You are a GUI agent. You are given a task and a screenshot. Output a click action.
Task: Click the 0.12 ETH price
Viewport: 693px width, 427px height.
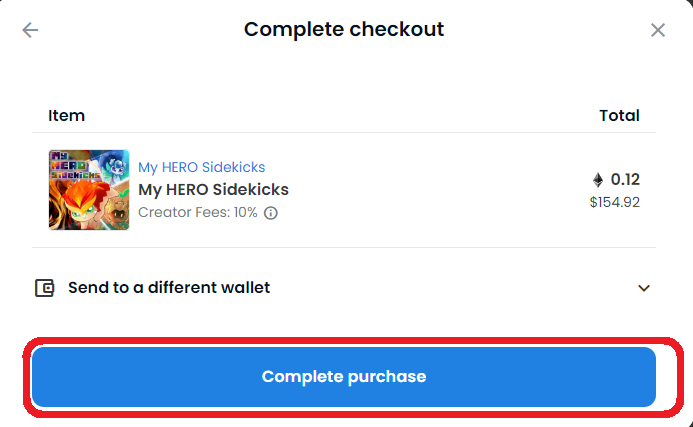(625, 179)
